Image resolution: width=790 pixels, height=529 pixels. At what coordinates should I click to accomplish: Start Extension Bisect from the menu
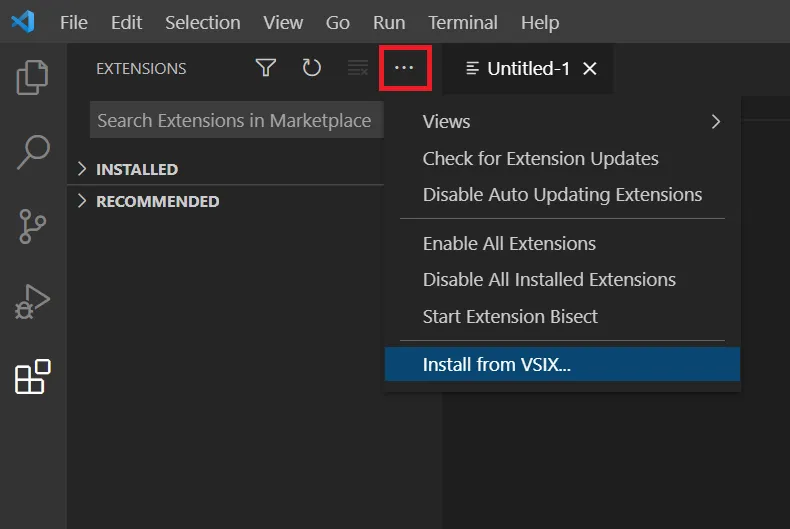point(510,316)
